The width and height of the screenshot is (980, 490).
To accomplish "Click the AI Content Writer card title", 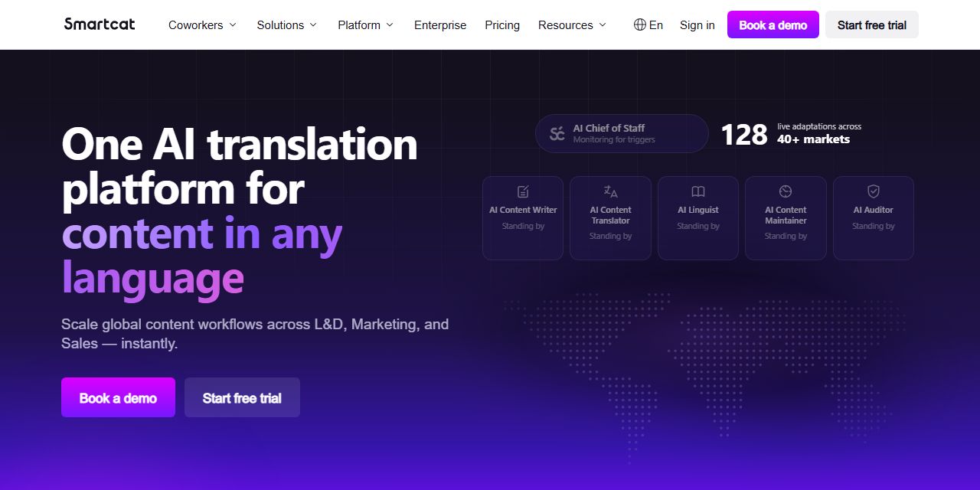I will (x=523, y=210).
